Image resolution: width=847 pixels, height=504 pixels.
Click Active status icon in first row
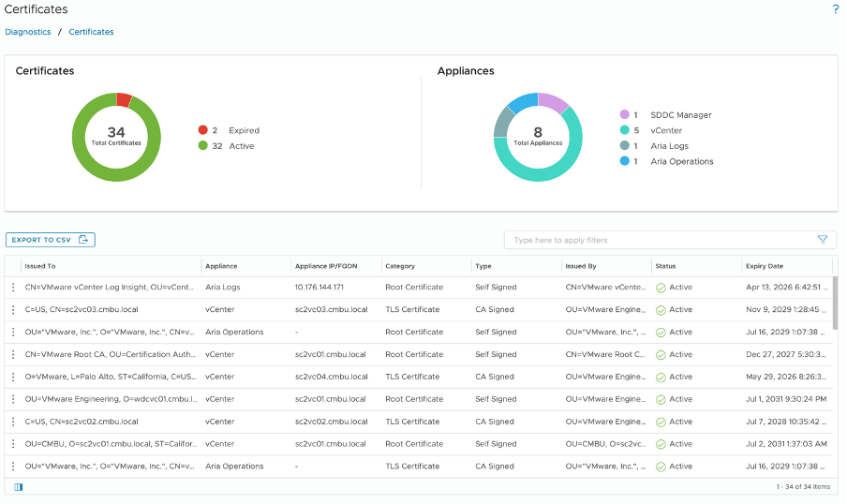tap(661, 288)
